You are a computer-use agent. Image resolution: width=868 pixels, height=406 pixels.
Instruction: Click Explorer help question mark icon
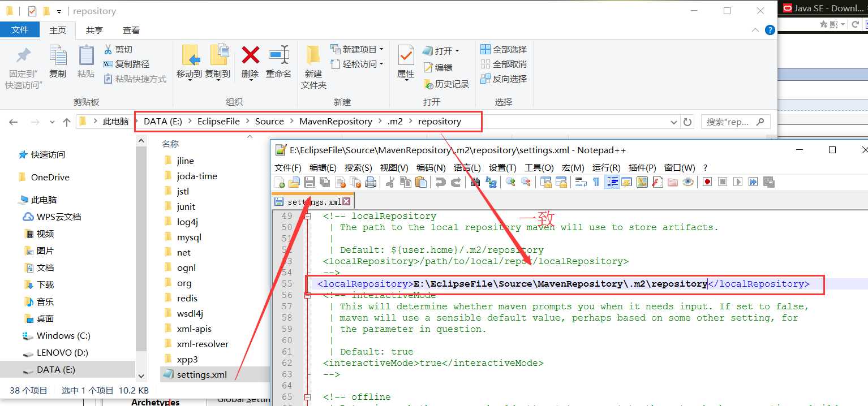770,30
